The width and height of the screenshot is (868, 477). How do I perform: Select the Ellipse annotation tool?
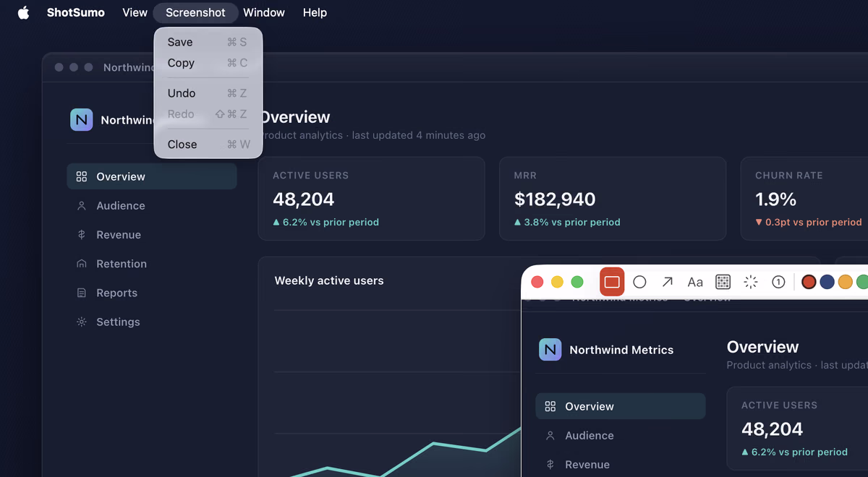[639, 282]
